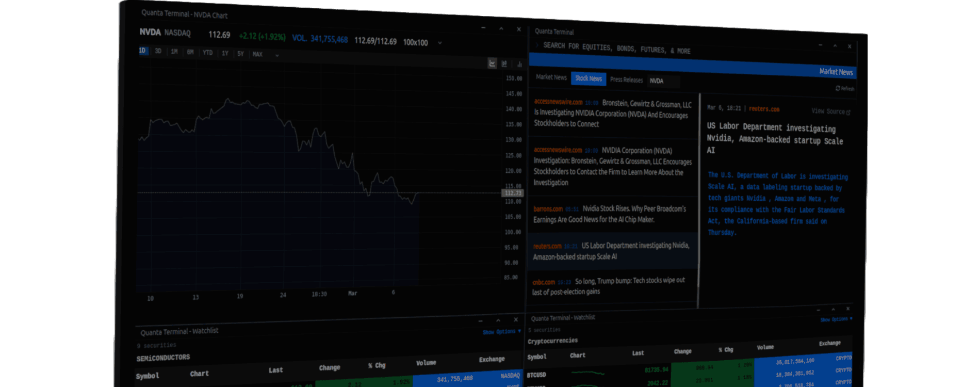Select the 1M chart range
Screen dimensions: 980x387
click(x=174, y=52)
